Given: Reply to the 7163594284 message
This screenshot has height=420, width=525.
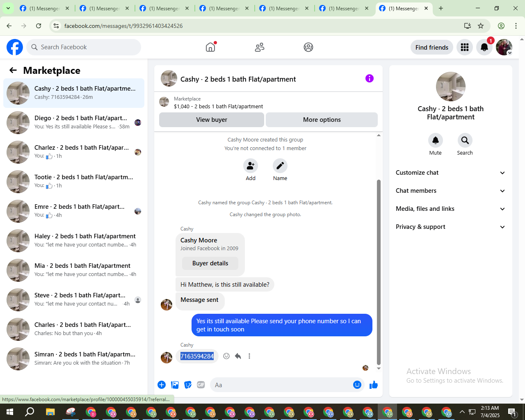Looking at the screenshot, I should tap(238, 356).
